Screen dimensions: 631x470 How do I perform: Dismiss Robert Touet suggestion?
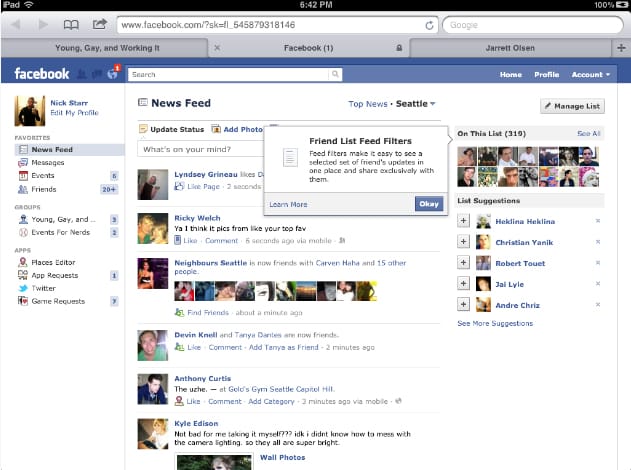598,263
